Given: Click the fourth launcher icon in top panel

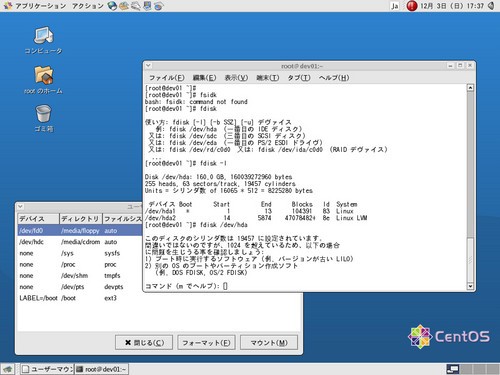Looking at the screenshot, I should 147,6.
